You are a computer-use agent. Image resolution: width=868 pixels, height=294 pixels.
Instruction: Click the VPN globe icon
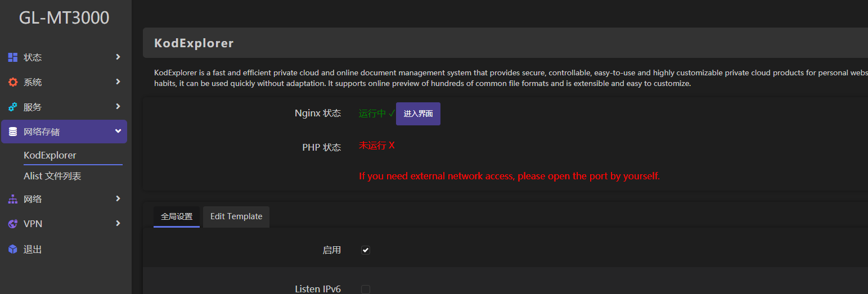12,224
